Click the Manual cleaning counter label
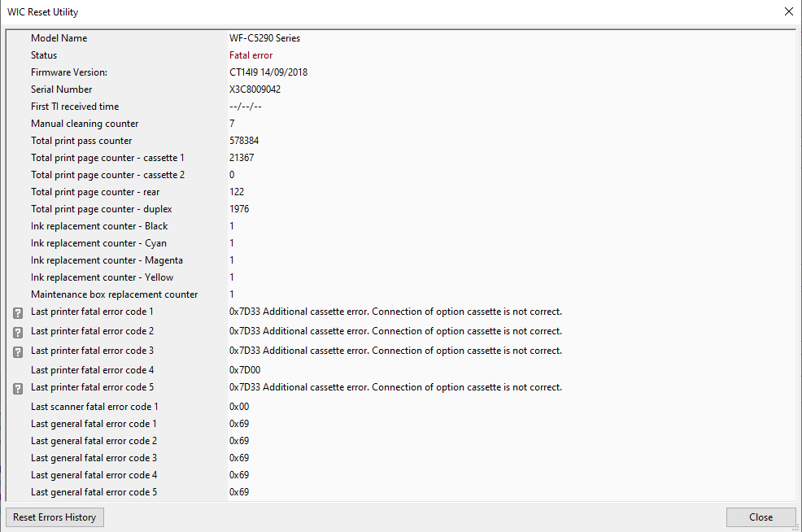 [x=85, y=124]
